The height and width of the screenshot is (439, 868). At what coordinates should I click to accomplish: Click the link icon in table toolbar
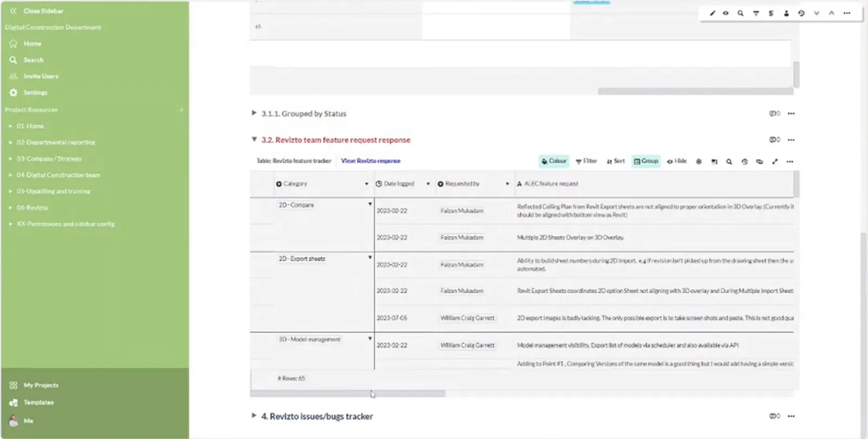coord(759,162)
